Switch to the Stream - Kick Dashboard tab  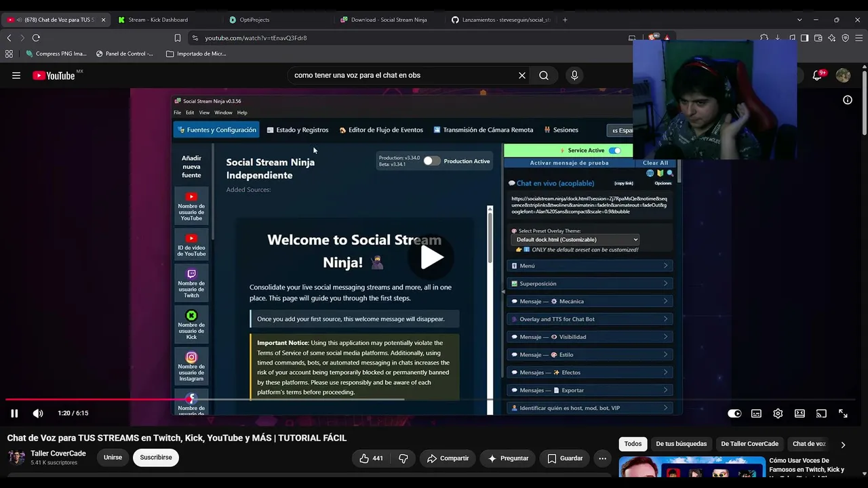(x=165, y=20)
